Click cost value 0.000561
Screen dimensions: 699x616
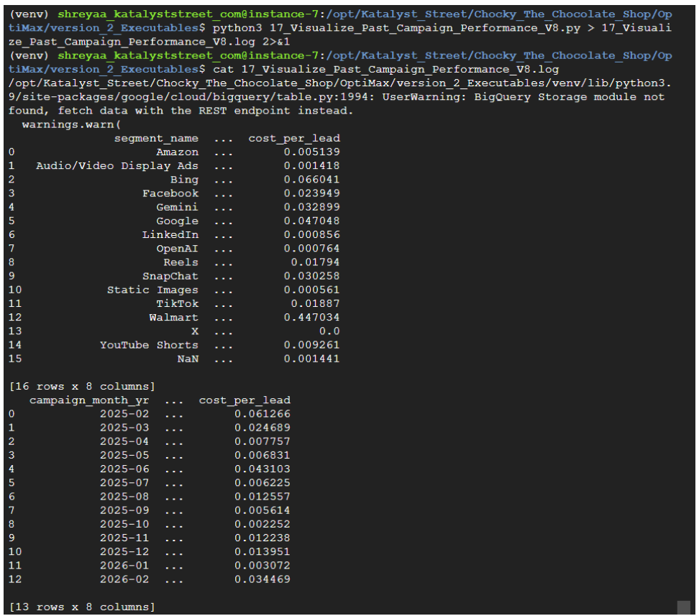click(311, 290)
